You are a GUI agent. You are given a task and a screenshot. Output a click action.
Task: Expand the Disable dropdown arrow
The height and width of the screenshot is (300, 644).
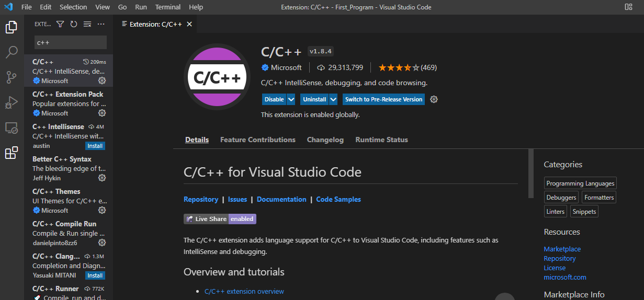pos(291,99)
